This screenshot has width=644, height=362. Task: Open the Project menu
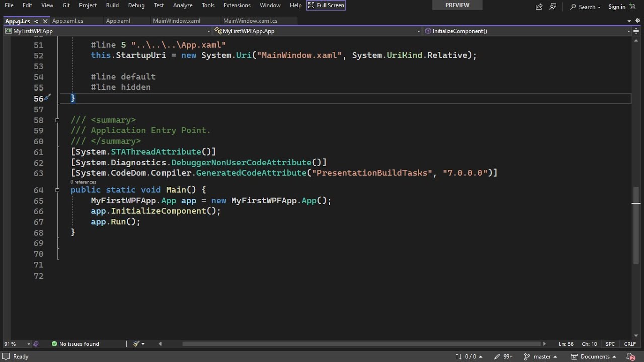pyautogui.click(x=88, y=5)
